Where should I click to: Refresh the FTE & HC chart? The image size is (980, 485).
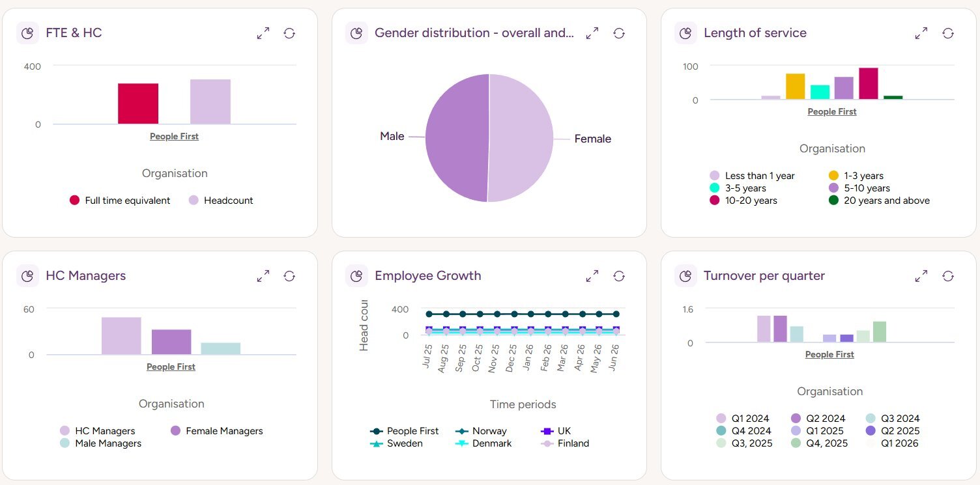click(290, 33)
